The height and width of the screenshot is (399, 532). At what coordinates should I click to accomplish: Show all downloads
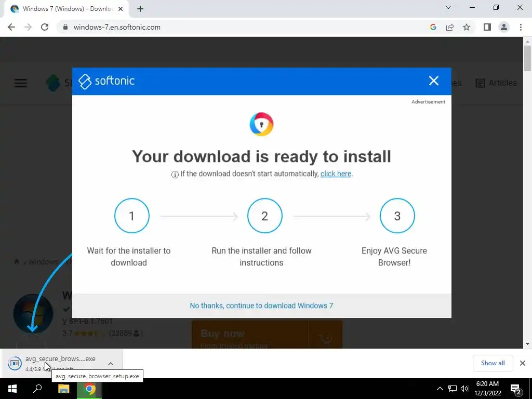tap(493, 363)
